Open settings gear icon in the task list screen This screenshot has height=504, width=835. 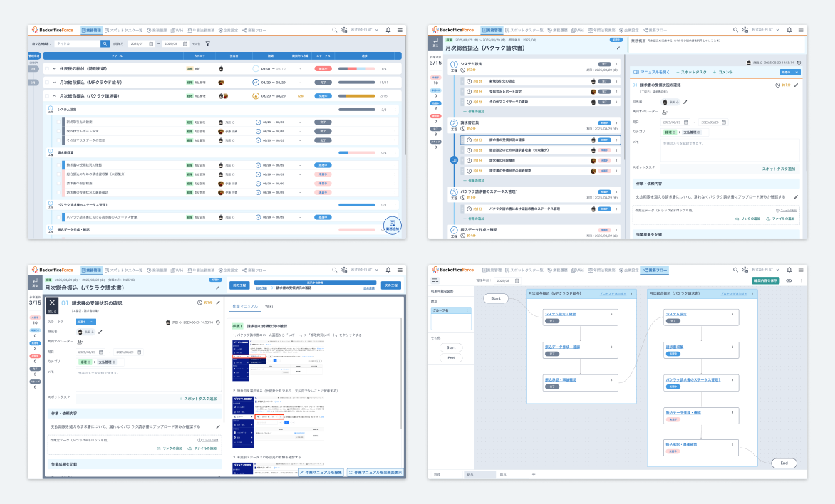tap(344, 31)
